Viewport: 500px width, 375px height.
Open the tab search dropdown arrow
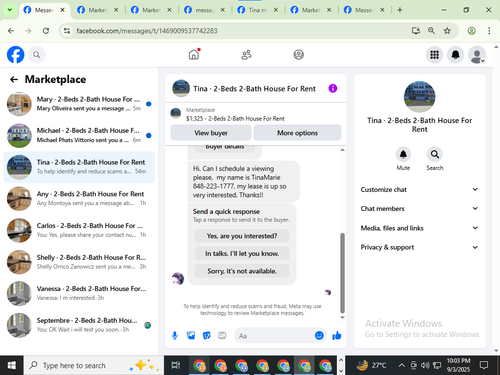click(x=10, y=10)
